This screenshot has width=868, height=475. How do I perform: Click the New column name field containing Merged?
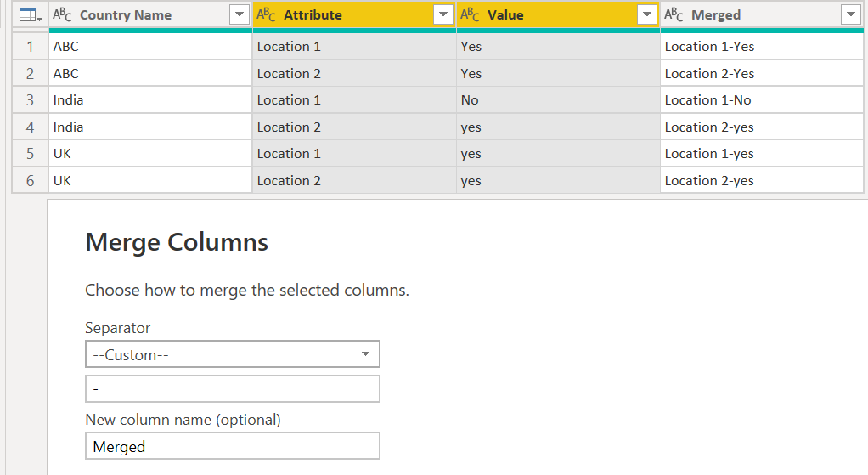[x=233, y=446]
